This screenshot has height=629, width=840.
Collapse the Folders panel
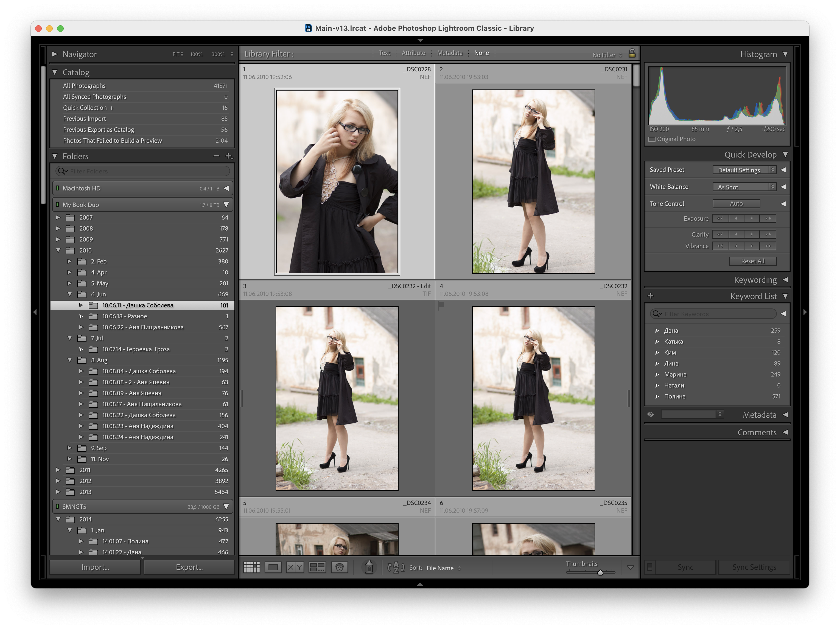point(54,156)
